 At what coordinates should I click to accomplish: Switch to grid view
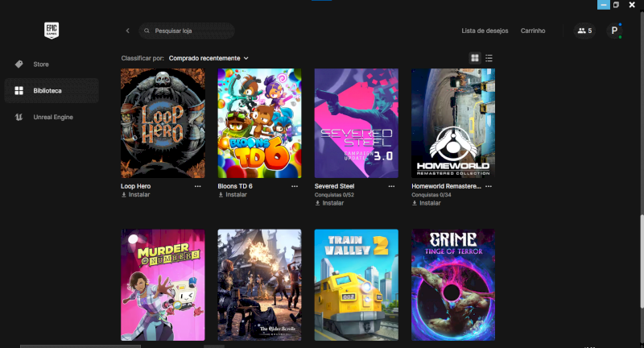[475, 58]
